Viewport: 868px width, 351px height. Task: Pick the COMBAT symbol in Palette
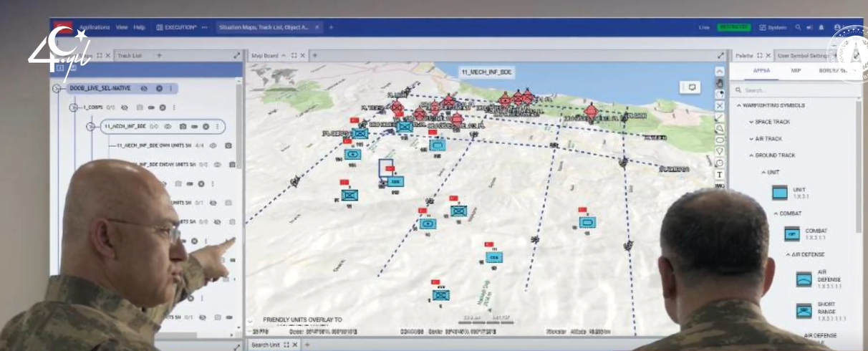point(792,234)
